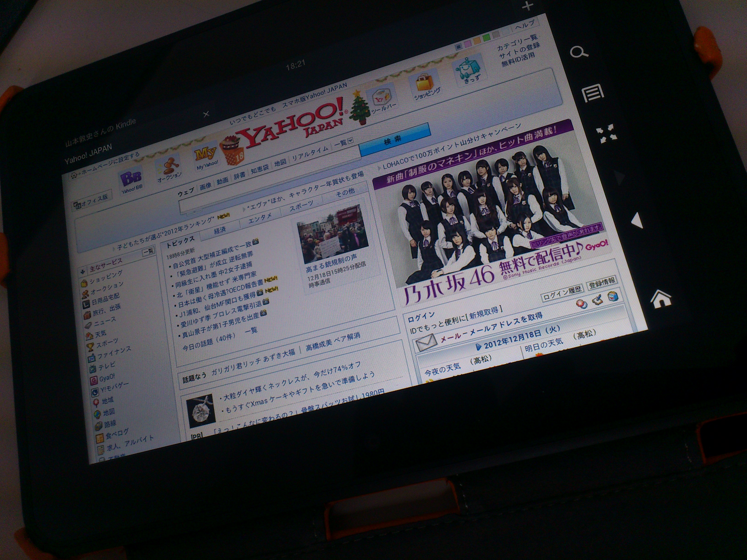Choose the orange theme color swatch
This screenshot has width=747, height=560.
pos(476,40)
